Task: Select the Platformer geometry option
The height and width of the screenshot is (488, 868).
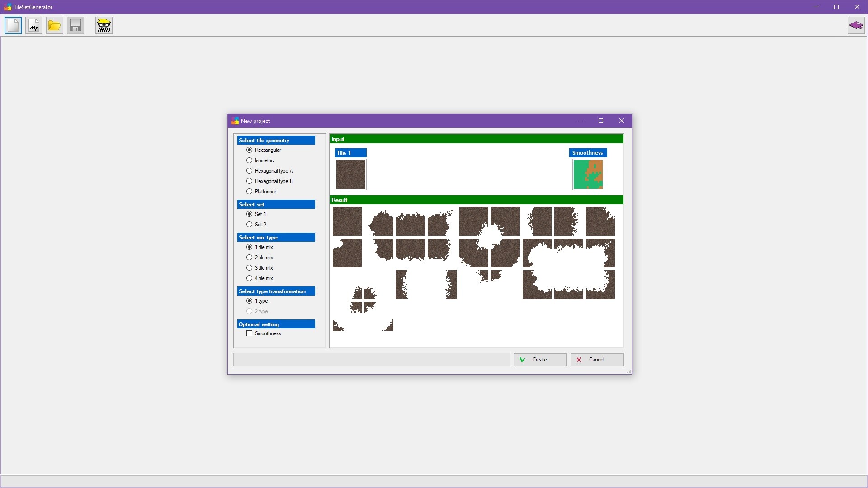Action: 249,191
